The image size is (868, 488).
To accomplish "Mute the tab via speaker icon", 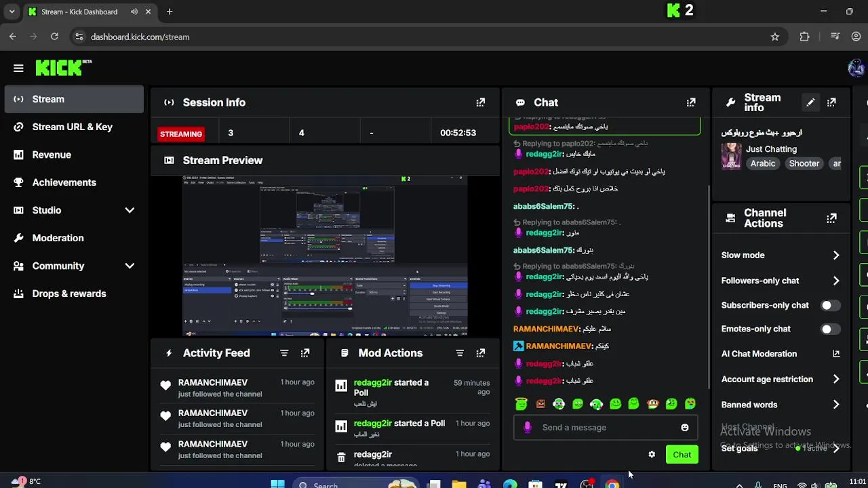I will 134,12.
